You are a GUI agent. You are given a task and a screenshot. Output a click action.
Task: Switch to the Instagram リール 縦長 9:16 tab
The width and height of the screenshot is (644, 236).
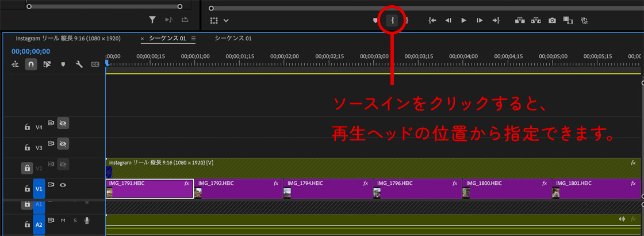click(68, 39)
